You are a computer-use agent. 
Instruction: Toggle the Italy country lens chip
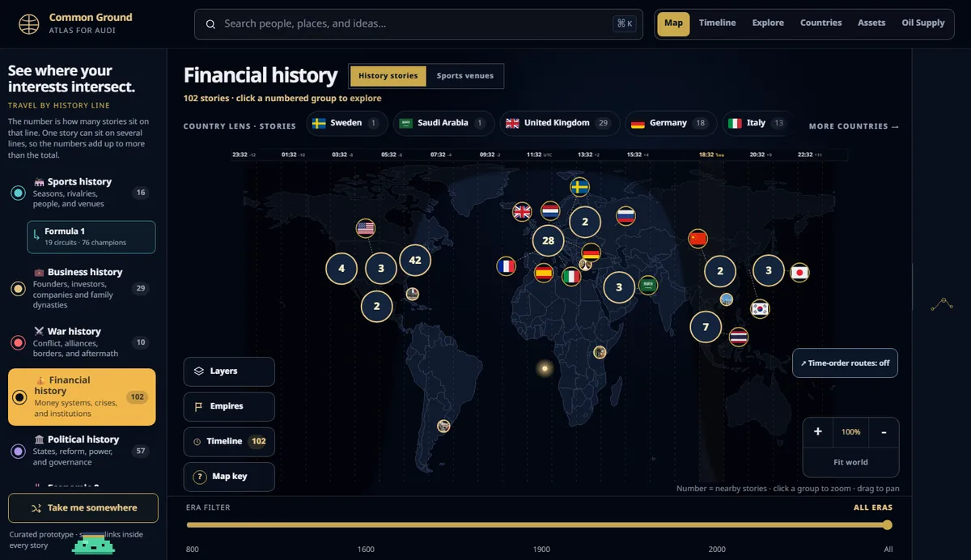pyautogui.click(x=757, y=123)
